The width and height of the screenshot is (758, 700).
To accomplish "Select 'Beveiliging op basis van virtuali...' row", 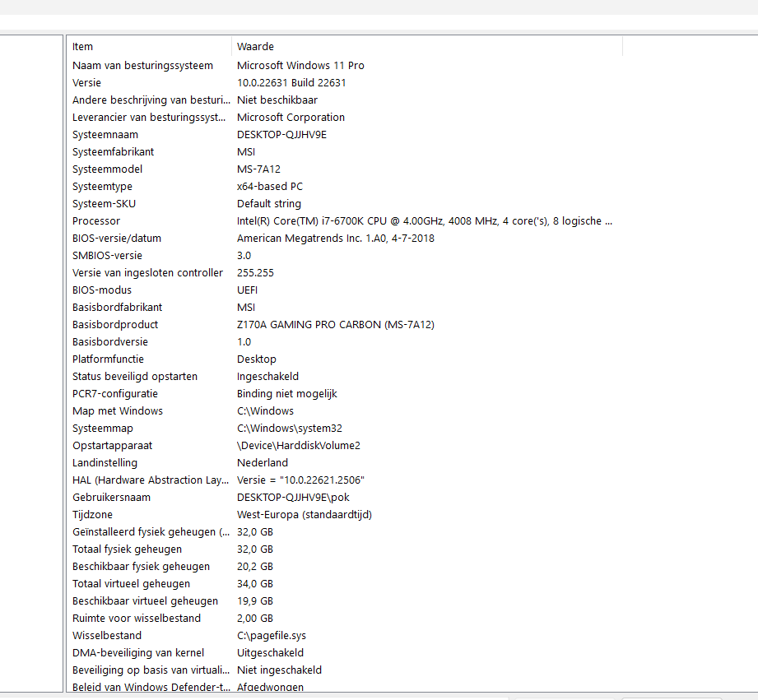I will click(x=151, y=670).
